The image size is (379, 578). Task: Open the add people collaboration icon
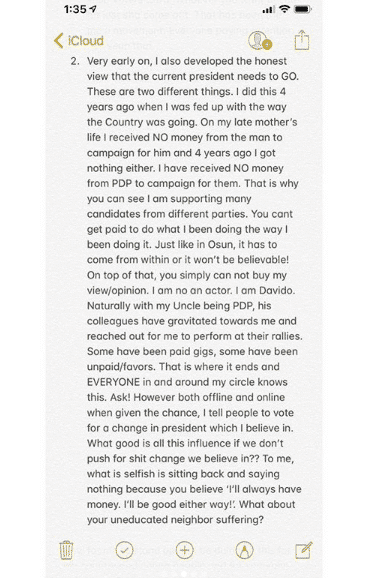pyautogui.click(x=260, y=41)
